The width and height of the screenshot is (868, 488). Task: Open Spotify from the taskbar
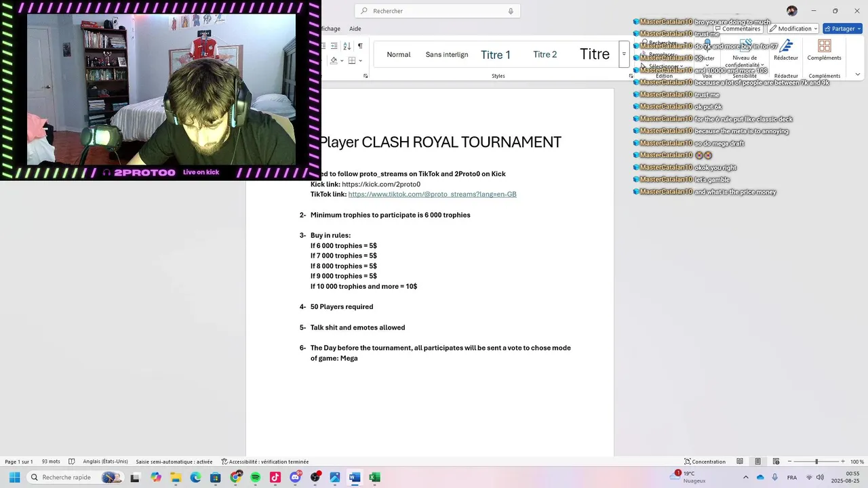pos(255,477)
